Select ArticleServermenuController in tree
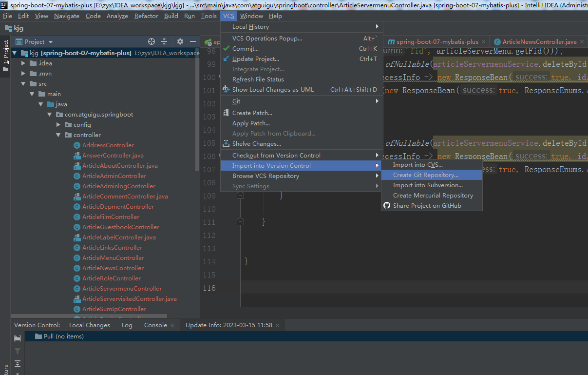 [x=122, y=289]
